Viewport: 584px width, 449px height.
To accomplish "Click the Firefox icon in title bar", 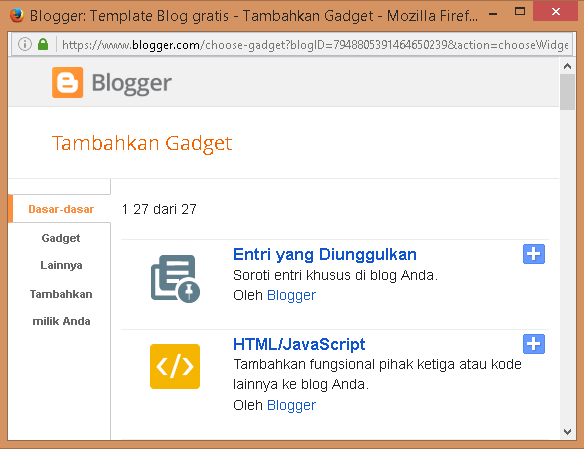I will click(x=17, y=15).
